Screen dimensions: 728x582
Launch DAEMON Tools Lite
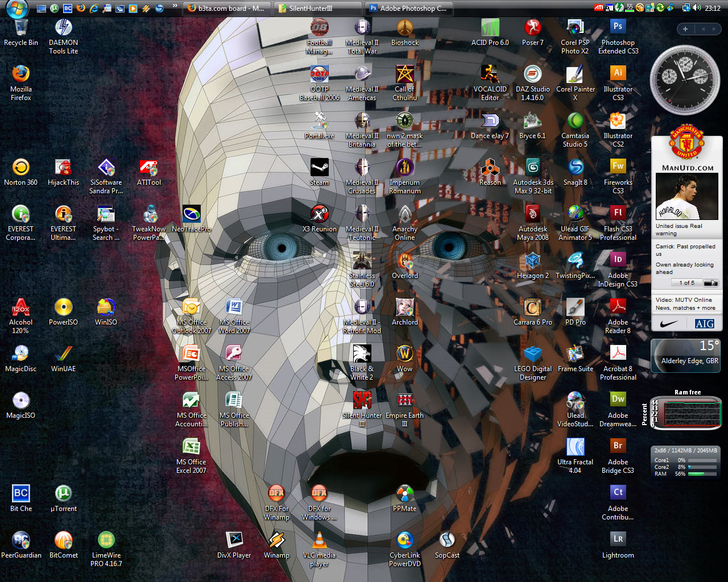click(x=64, y=36)
